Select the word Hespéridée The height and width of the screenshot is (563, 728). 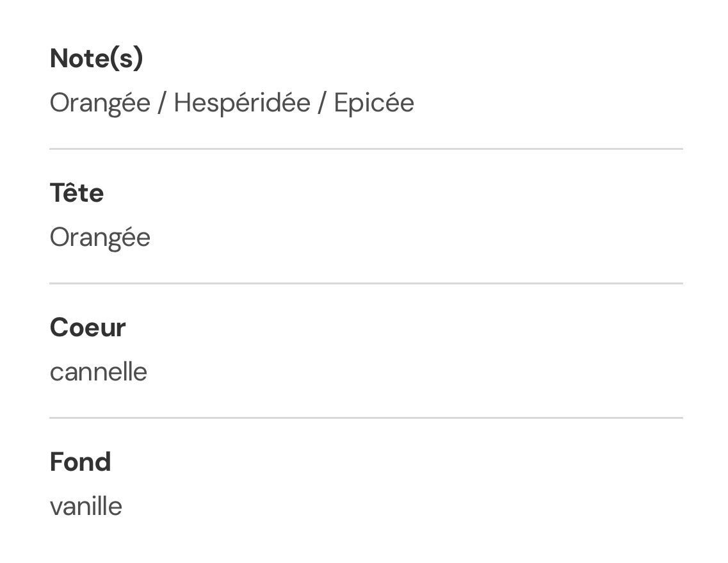242,102
